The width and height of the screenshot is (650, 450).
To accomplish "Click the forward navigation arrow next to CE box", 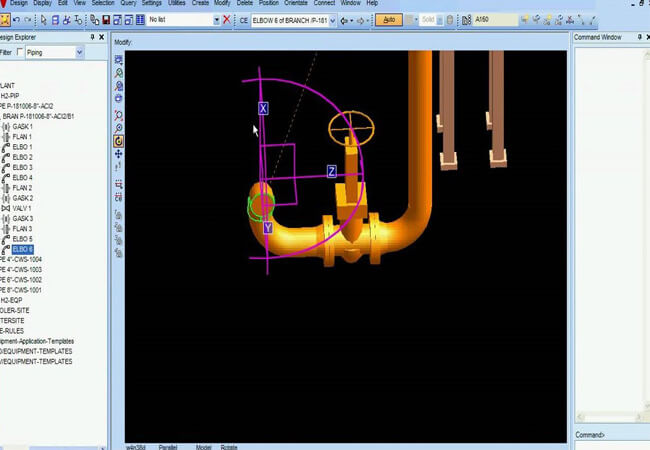I will [x=360, y=20].
